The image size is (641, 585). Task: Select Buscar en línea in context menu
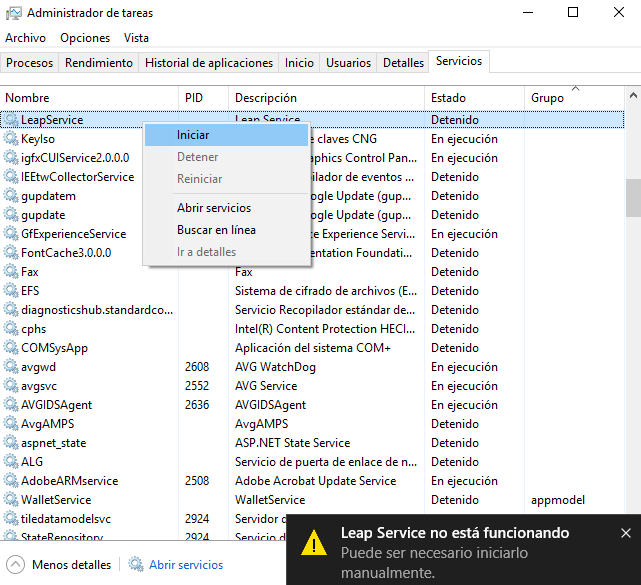click(226, 230)
